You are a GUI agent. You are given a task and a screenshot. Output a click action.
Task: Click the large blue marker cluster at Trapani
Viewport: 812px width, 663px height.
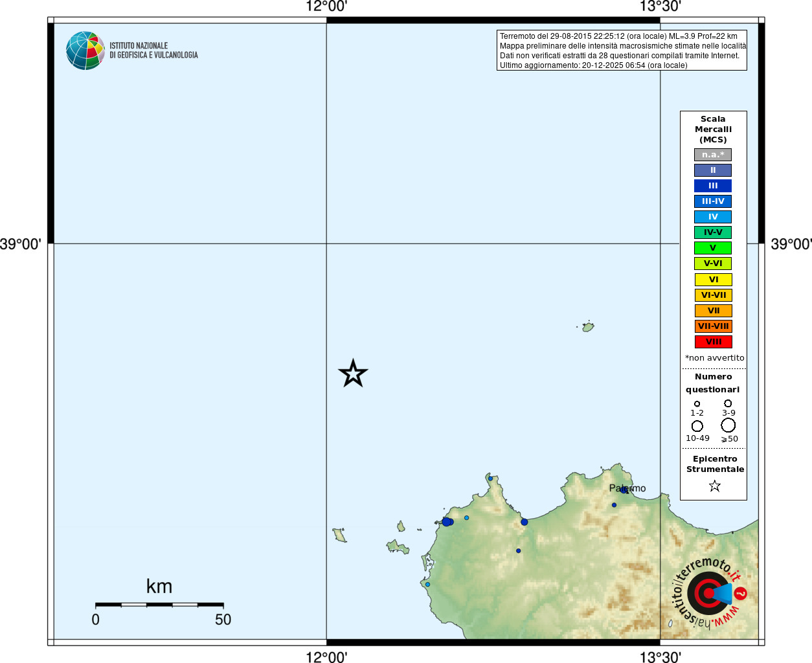(447, 522)
